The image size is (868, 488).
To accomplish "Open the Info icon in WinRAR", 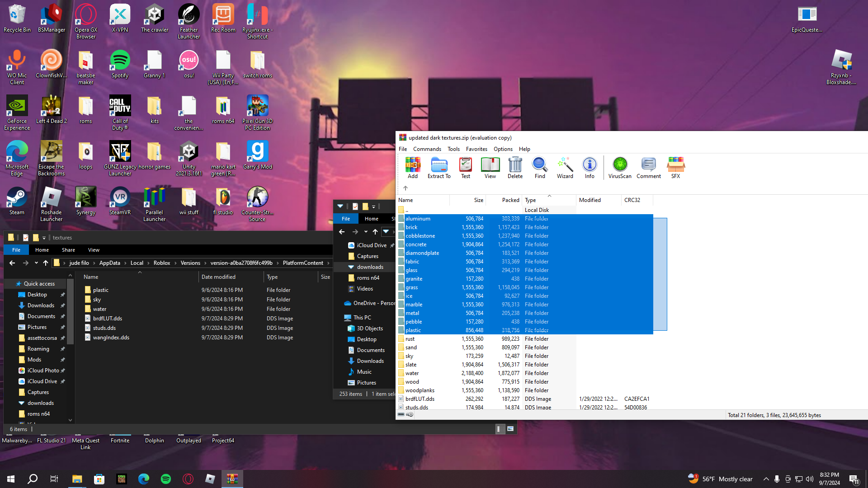I will tap(590, 168).
